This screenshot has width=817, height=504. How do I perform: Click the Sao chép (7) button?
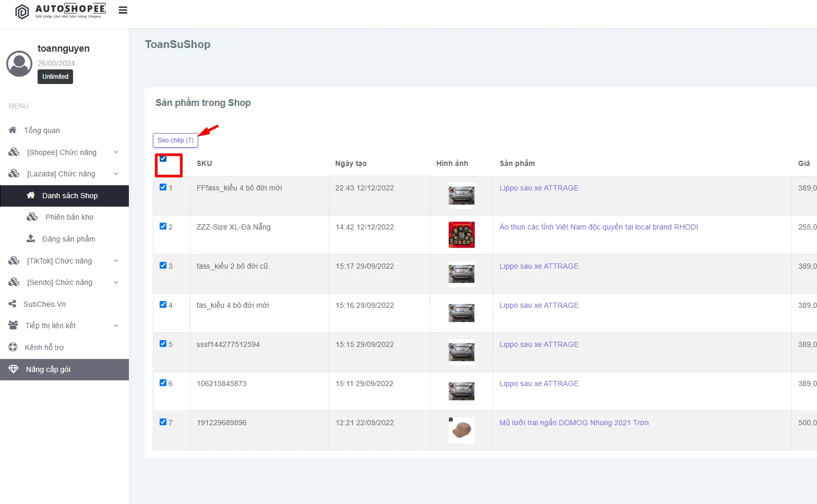pos(175,140)
